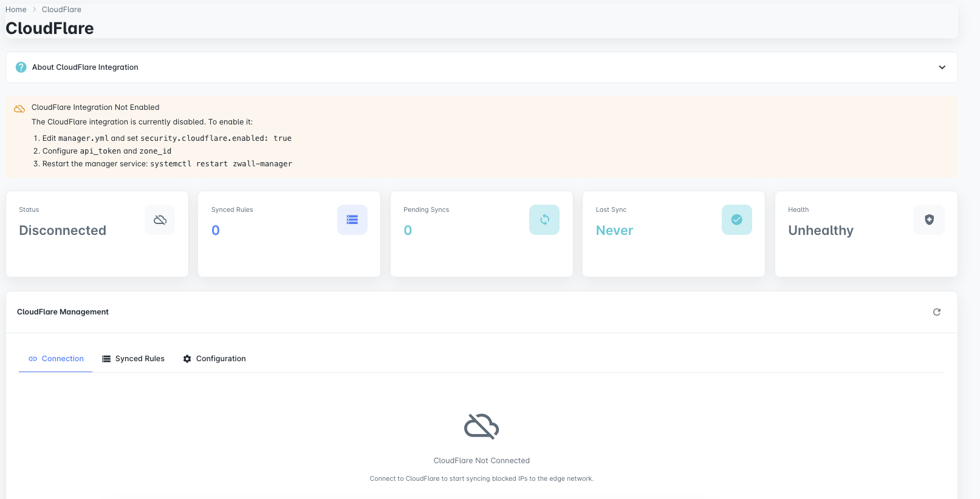Click the 'About CloudFlare Integration' title text
Viewport: 980px width, 499px height.
(85, 67)
